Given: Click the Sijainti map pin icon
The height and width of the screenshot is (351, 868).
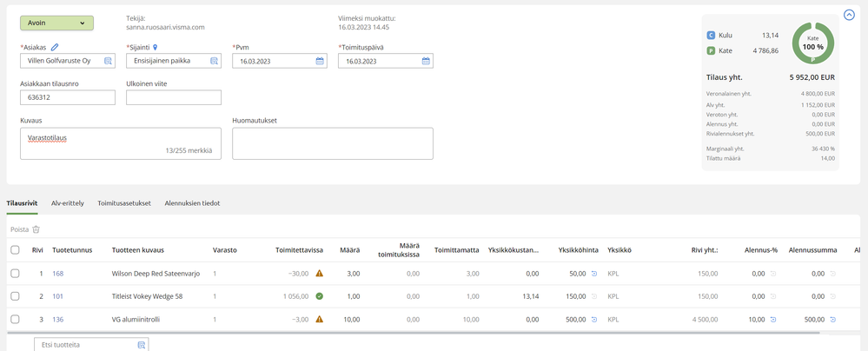Looking at the screenshot, I should 156,48.
